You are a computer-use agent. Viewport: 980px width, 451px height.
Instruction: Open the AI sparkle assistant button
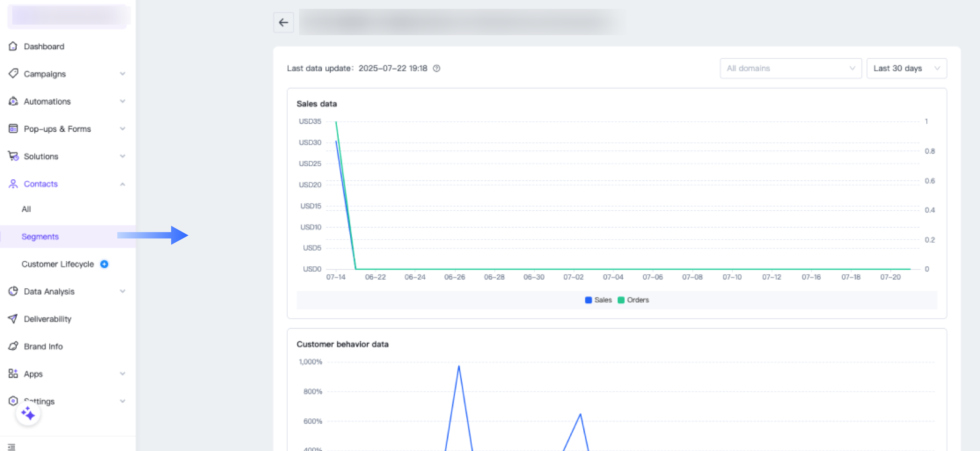pyautogui.click(x=28, y=413)
